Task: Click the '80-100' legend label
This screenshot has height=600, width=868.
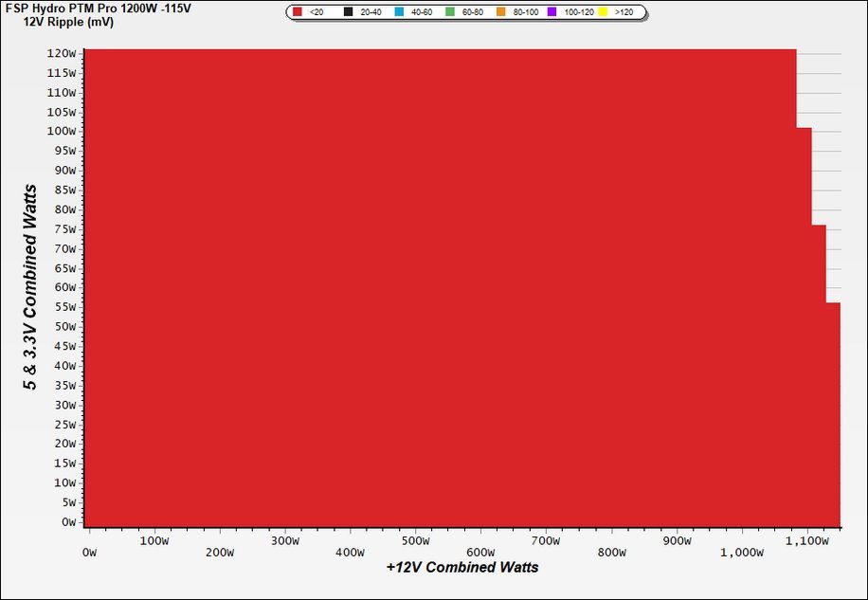Action: point(526,12)
